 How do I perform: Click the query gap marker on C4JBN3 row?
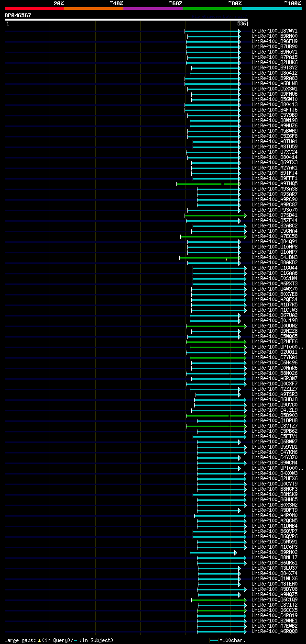click(226, 259)
